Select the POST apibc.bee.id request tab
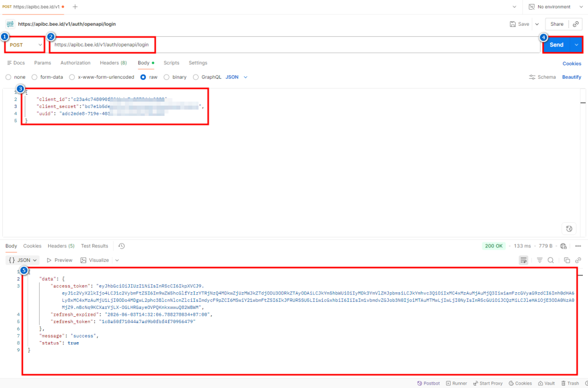This screenshot has width=588, height=388. 33,7
